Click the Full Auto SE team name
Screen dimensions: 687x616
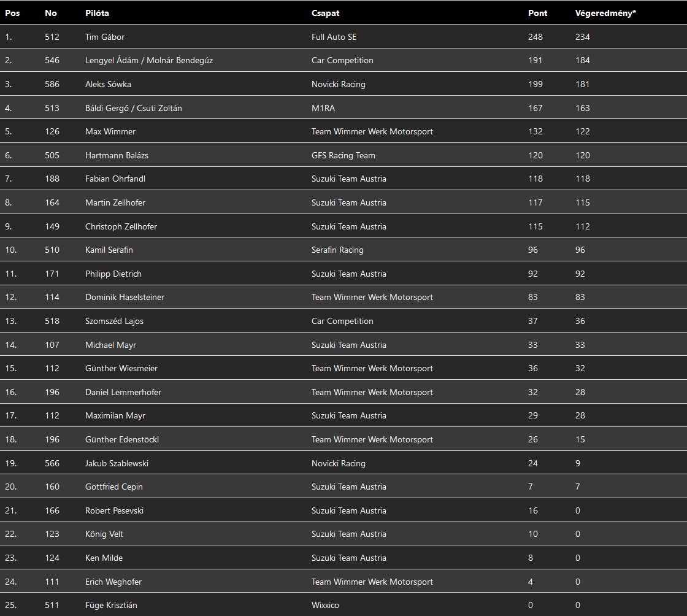point(334,37)
